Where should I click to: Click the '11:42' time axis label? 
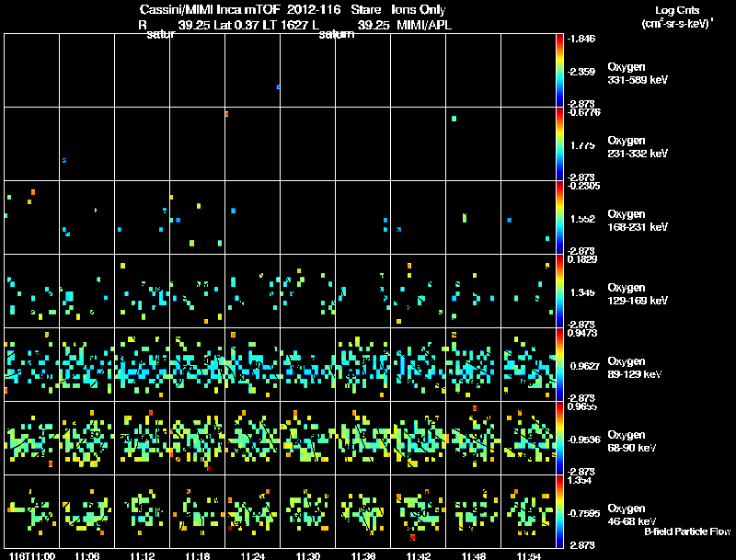click(419, 555)
